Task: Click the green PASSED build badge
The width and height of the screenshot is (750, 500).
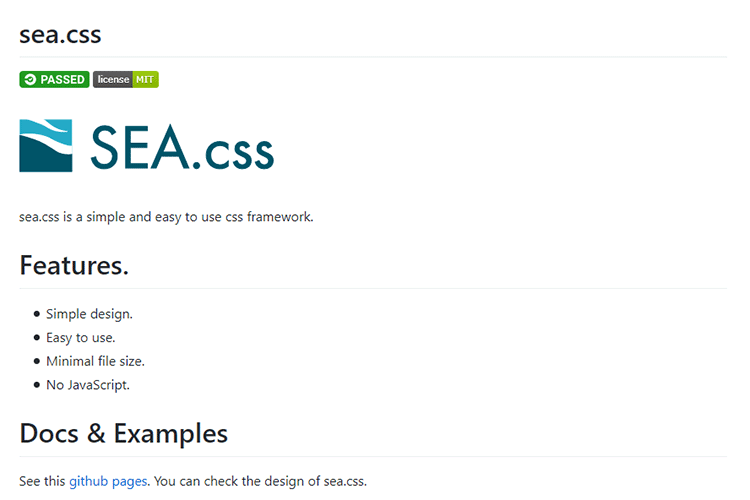Action: click(54, 80)
